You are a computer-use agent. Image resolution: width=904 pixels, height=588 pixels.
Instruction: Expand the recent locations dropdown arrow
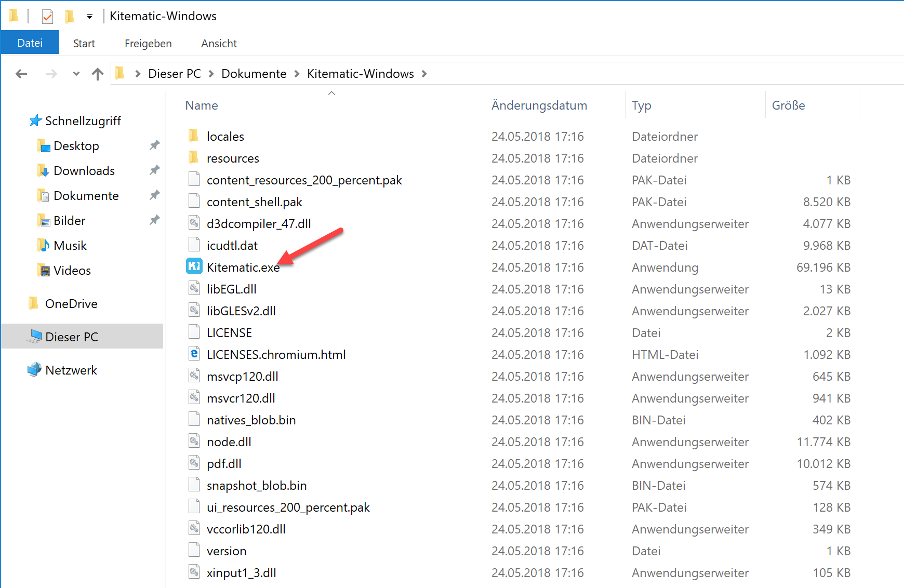click(76, 74)
